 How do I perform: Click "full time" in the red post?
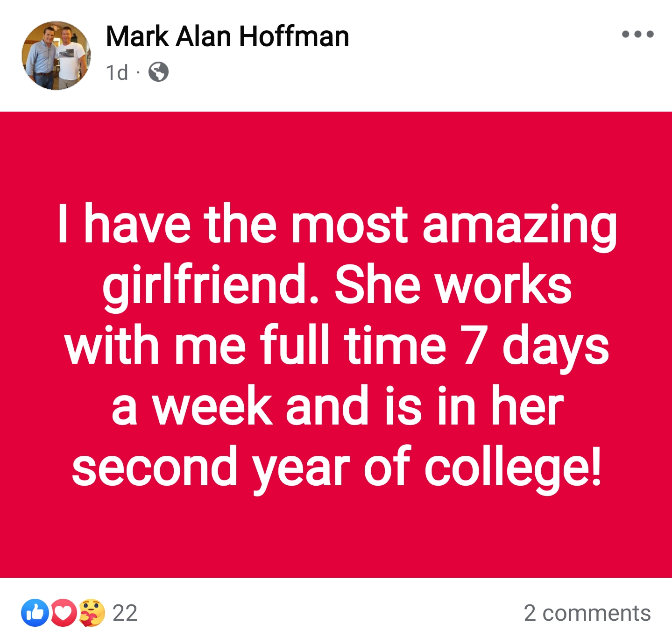click(x=353, y=346)
